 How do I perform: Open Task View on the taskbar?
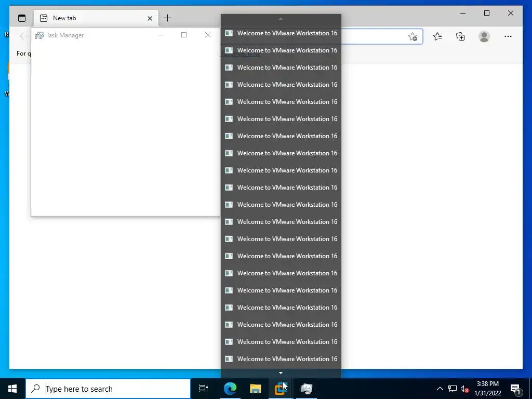point(204,389)
